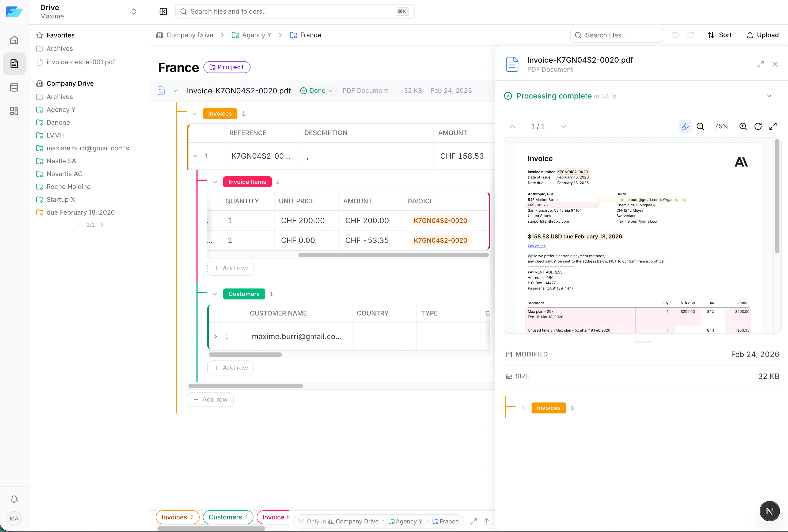The width and height of the screenshot is (788, 532).
Task: Click the Upload button
Action: [x=763, y=35]
